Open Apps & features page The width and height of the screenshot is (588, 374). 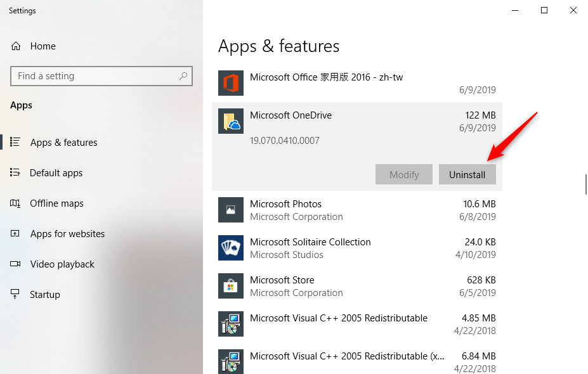click(x=64, y=143)
